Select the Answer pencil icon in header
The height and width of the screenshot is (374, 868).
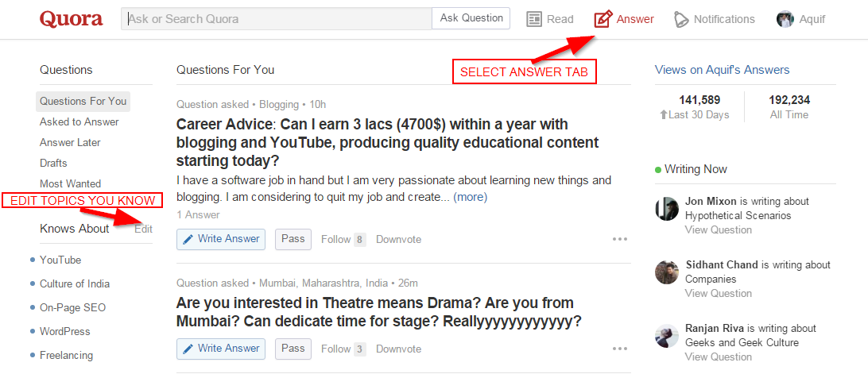[603, 19]
